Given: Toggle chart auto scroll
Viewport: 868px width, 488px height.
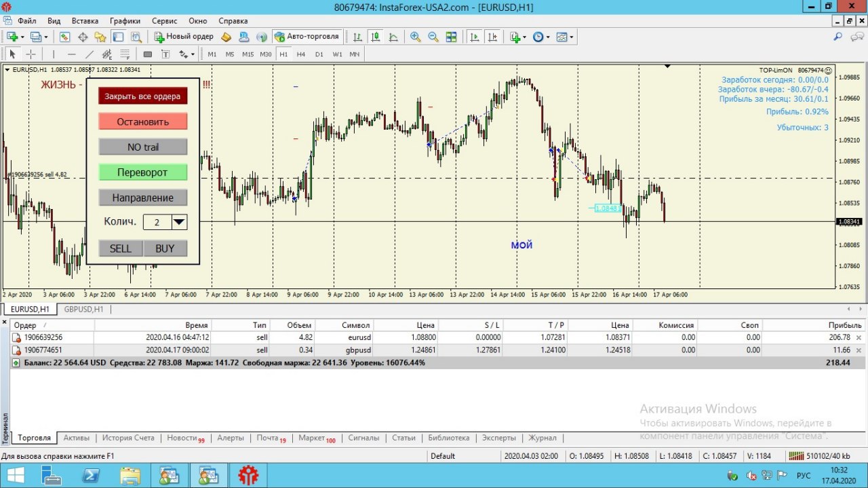Looking at the screenshot, I should point(475,37).
